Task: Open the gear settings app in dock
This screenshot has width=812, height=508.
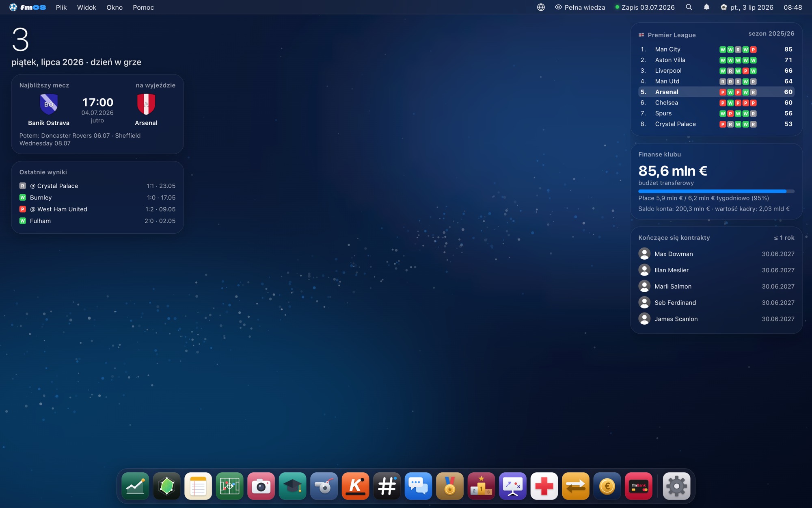Action: pos(677,486)
